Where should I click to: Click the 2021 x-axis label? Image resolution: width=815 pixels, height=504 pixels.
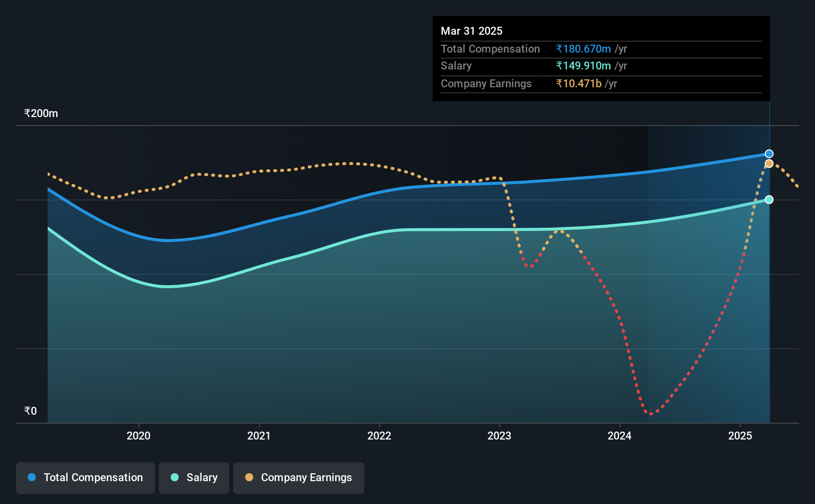pyautogui.click(x=259, y=436)
